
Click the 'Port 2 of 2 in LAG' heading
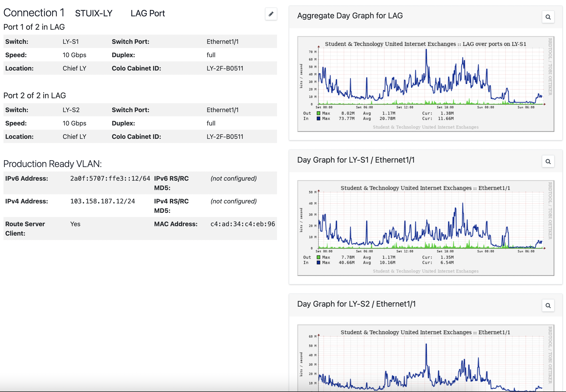tap(35, 96)
